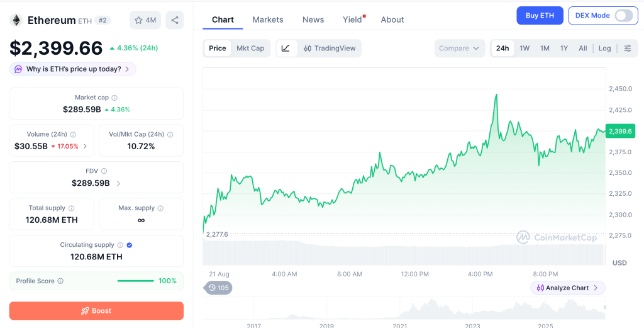
Task: Click the verified badge next to Circulating supply
Action: [130, 245]
